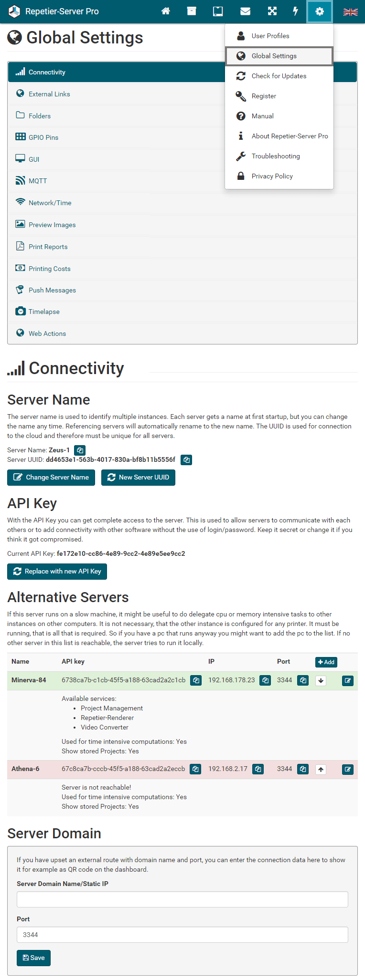This screenshot has height=980, width=365.
Task: Copy the Server UUID to clipboard
Action: 186,460
